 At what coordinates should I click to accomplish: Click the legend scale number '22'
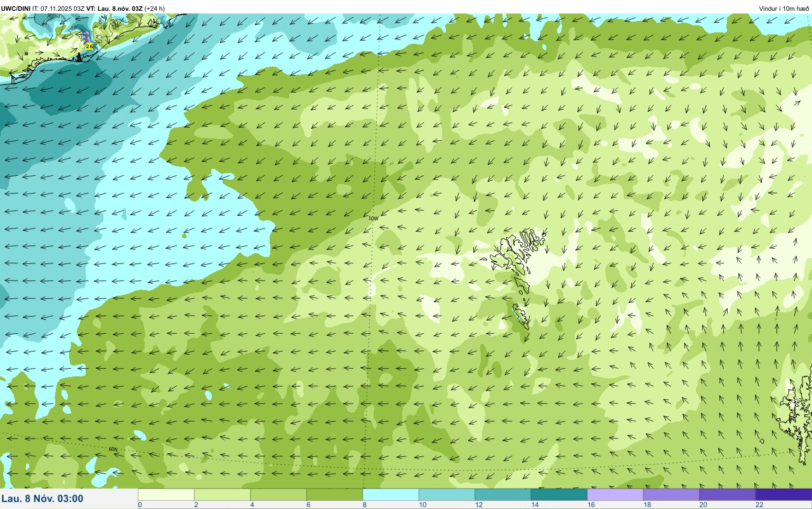[x=759, y=505]
